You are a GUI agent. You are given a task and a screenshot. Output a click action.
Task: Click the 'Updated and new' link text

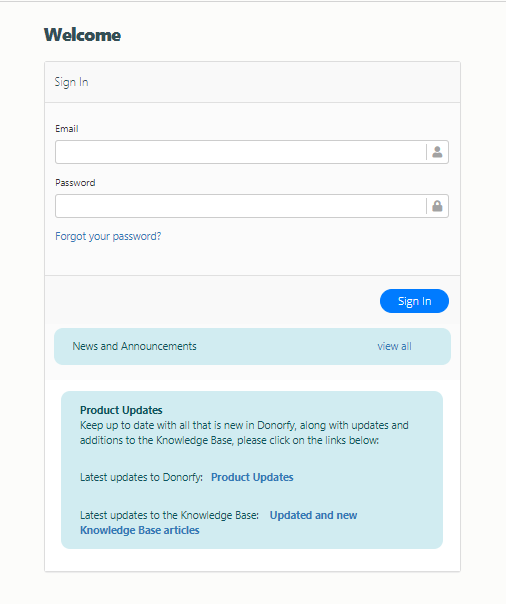click(x=313, y=515)
